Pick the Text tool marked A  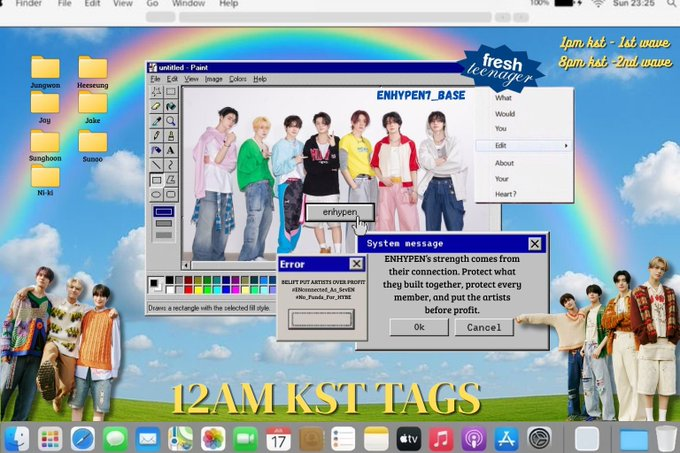[171, 150]
